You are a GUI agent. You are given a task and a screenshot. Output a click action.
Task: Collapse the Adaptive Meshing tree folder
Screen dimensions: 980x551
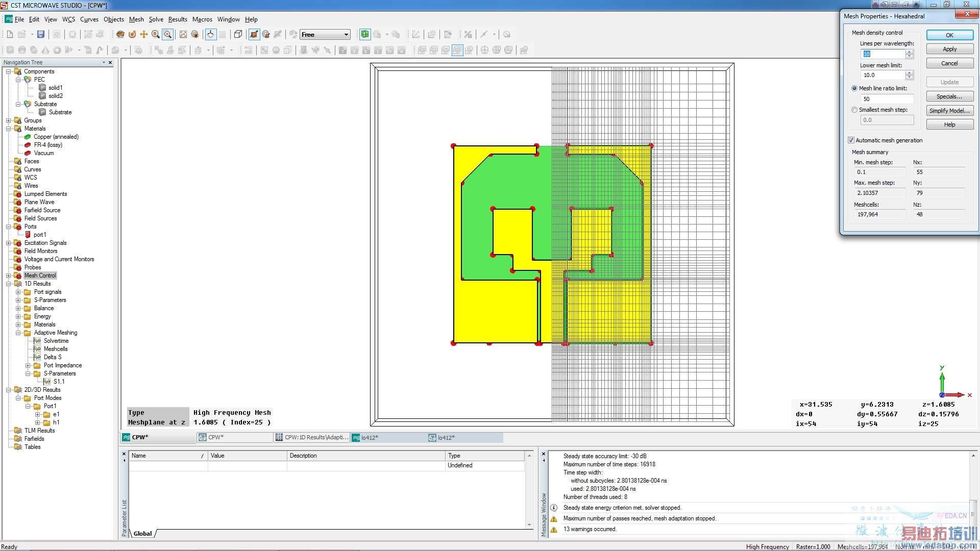coord(18,333)
